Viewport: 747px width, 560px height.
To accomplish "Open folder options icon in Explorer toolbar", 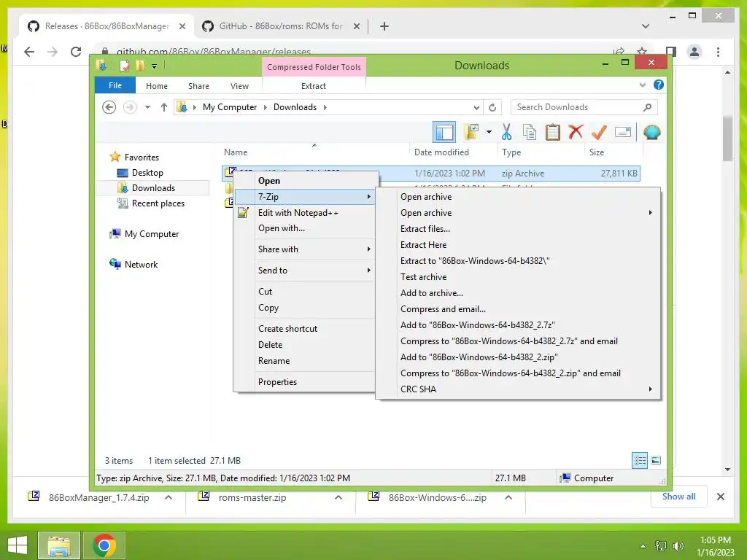I will click(x=472, y=132).
